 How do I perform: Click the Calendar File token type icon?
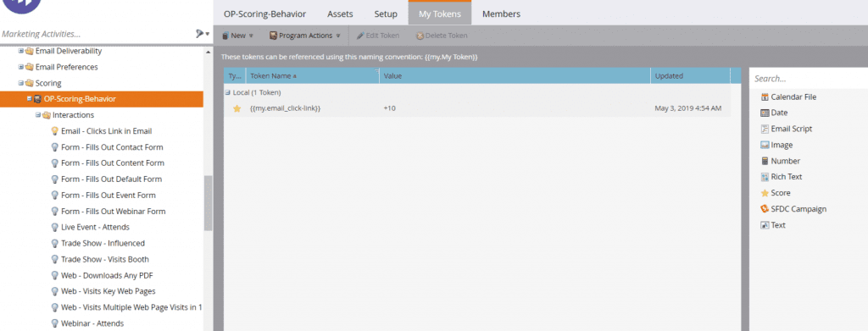point(765,97)
